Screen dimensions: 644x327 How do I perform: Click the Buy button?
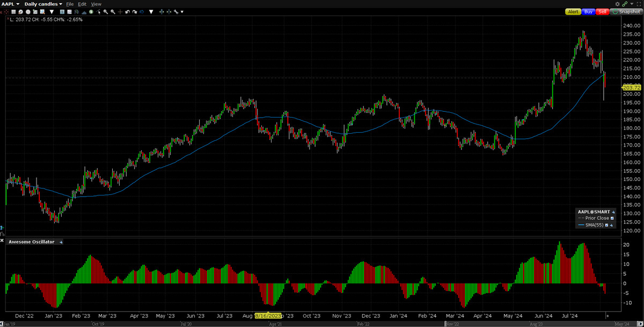click(588, 11)
